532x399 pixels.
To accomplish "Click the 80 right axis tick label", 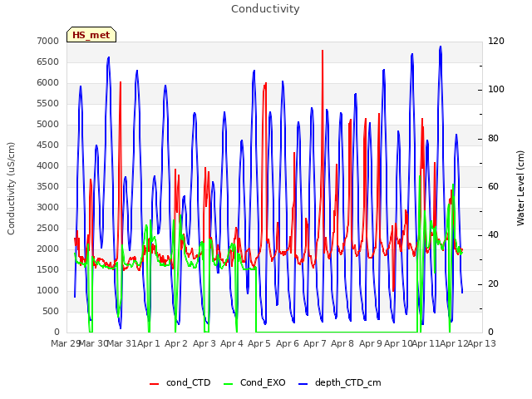I will coord(493,139).
